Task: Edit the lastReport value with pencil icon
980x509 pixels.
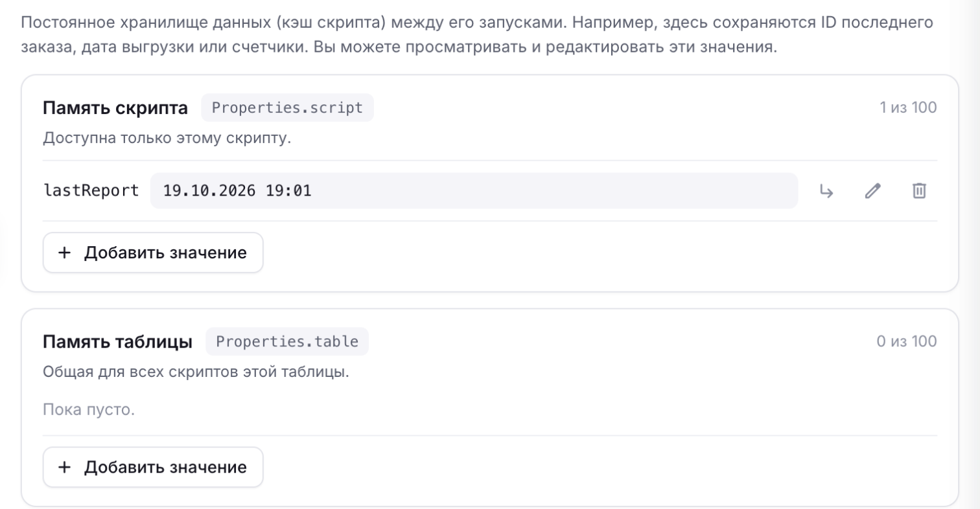Action: (x=873, y=191)
